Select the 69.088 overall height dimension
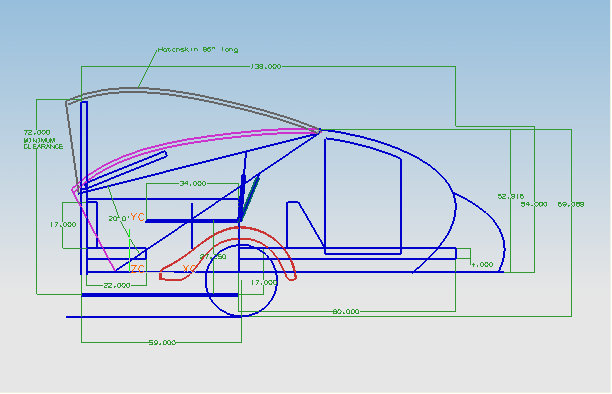The image size is (612, 394). coord(571,204)
